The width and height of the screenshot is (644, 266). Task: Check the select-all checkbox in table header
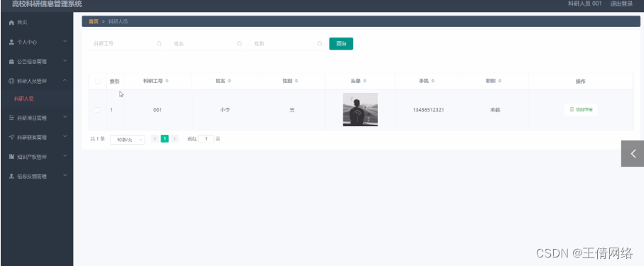pos(97,82)
